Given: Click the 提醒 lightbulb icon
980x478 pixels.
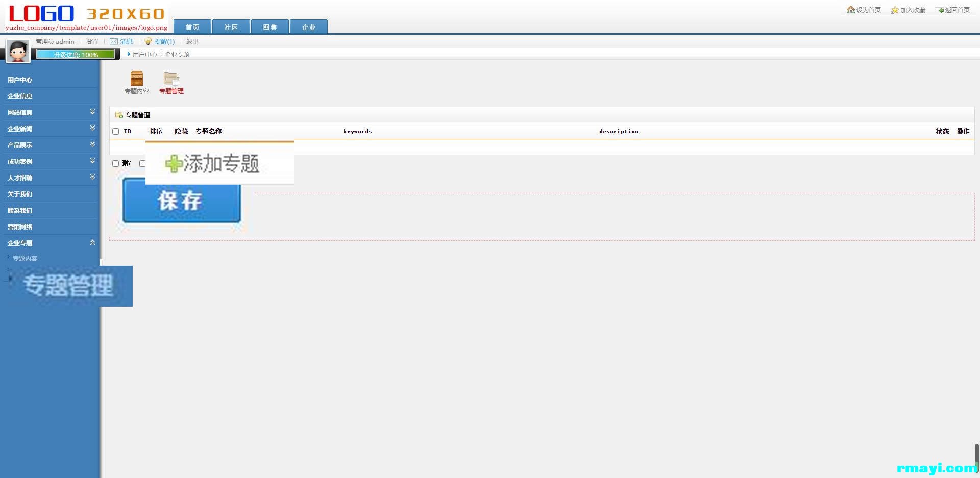Looking at the screenshot, I should point(148,41).
